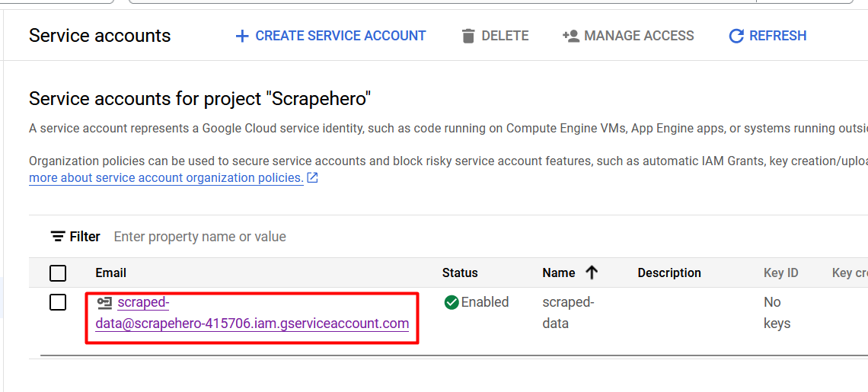
Task: Click the key icon beside scraped-data email
Action: 104,302
